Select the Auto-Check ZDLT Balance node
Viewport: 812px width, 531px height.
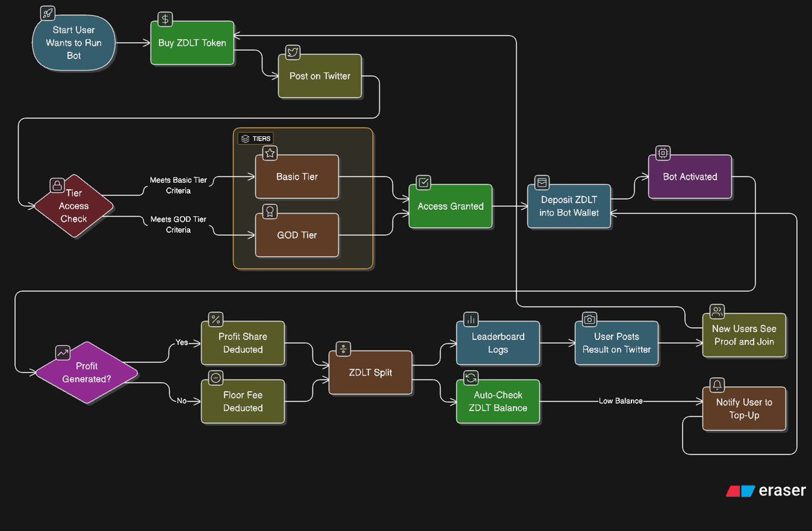[497, 401]
